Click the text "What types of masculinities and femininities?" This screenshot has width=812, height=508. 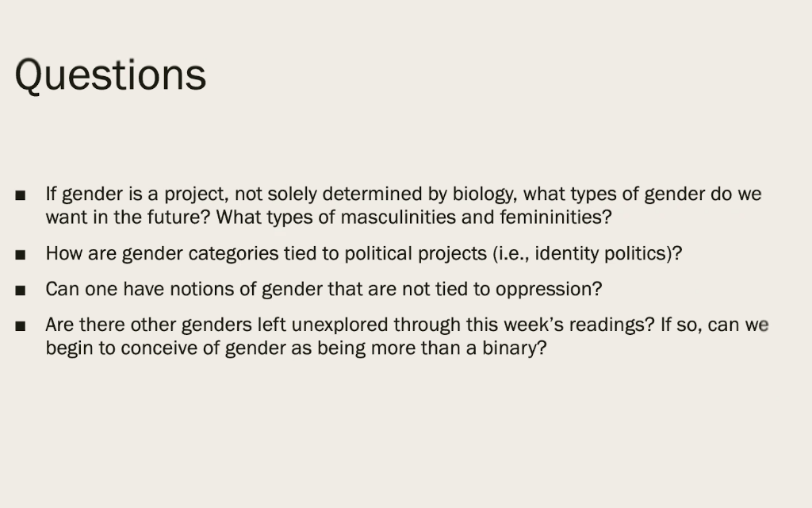[x=414, y=217]
